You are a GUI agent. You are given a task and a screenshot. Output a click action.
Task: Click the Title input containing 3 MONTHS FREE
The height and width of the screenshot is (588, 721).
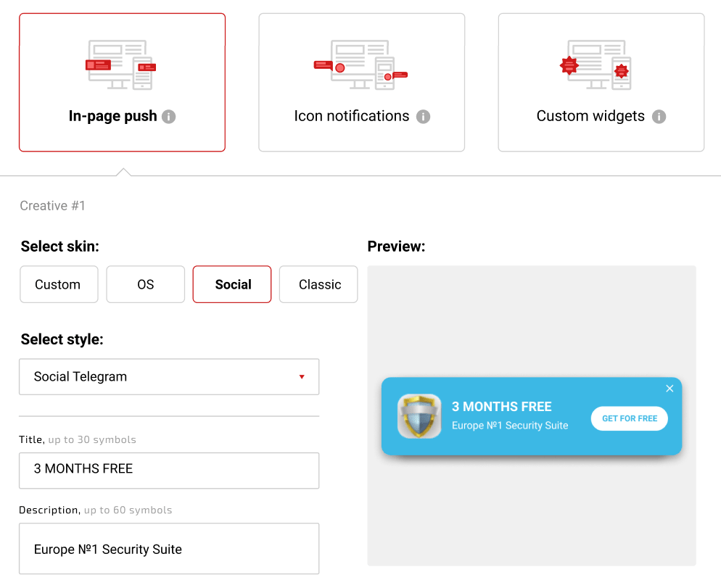169,471
